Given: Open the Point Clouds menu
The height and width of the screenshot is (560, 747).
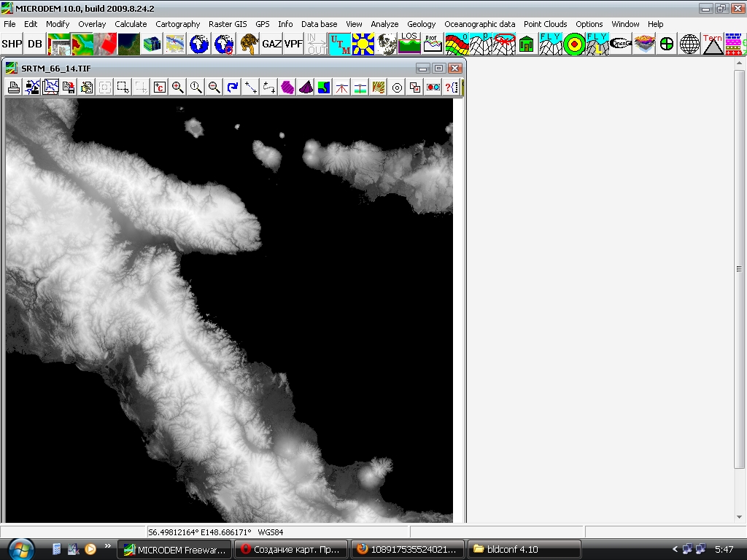Looking at the screenshot, I should [546, 24].
